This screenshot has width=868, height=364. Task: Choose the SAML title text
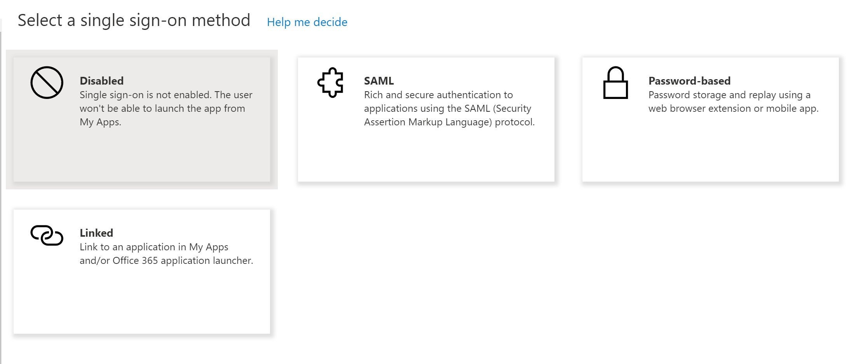tap(379, 81)
